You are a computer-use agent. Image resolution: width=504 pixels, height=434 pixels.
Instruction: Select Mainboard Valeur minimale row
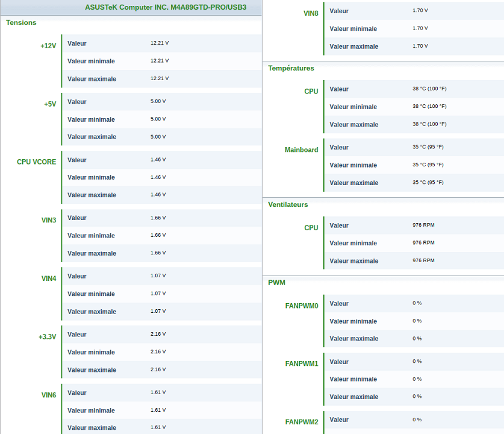pyautogui.click(x=414, y=165)
